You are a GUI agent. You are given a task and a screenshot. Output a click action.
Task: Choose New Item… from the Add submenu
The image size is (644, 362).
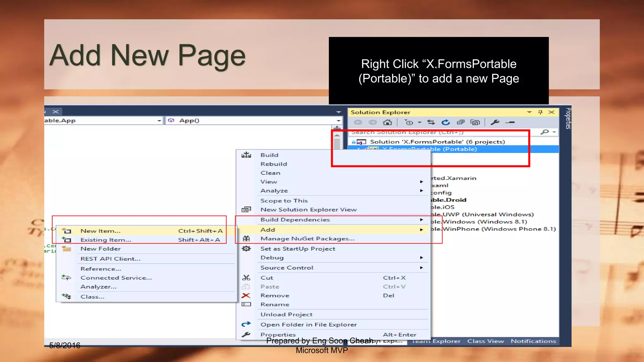coord(146,231)
